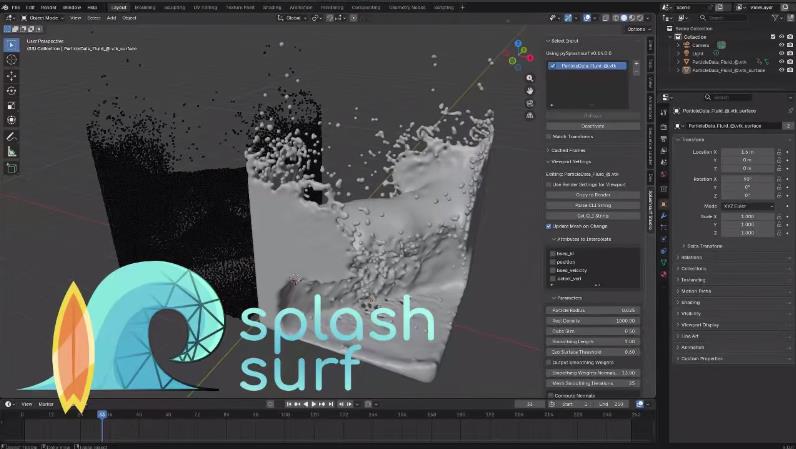Open the XYZ Euler rotation mode dropdown
796x449 pixels.
click(x=748, y=206)
